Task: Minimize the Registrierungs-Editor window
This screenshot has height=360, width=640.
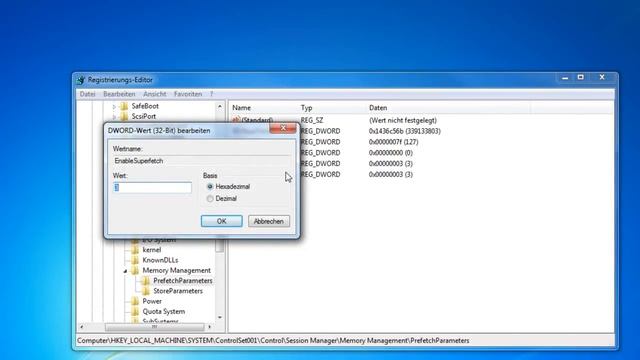Action: [565, 78]
